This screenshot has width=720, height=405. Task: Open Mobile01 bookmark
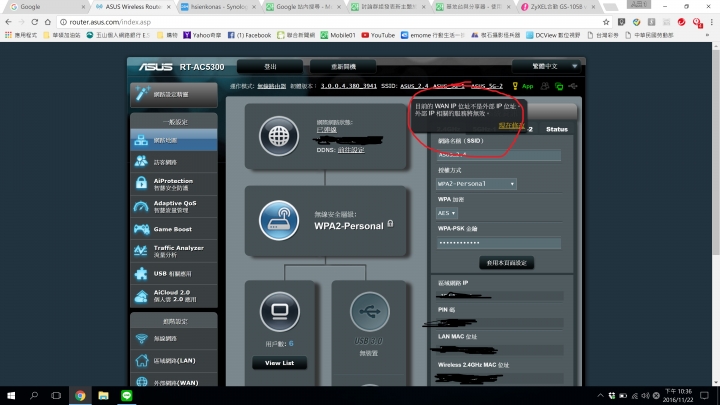click(x=338, y=35)
